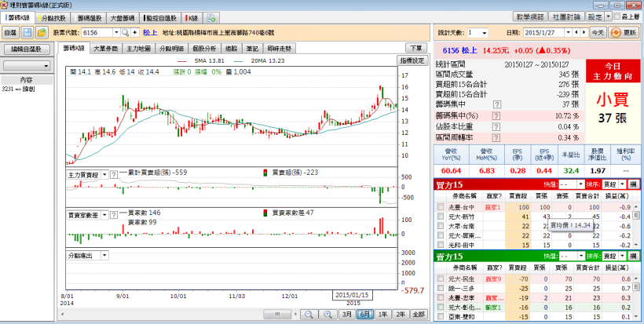The width and height of the screenshot is (644, 324).
Task: Tick checkbox for 亞東-雙和 row
Action: pyautogui.click(x=441, y=316)
